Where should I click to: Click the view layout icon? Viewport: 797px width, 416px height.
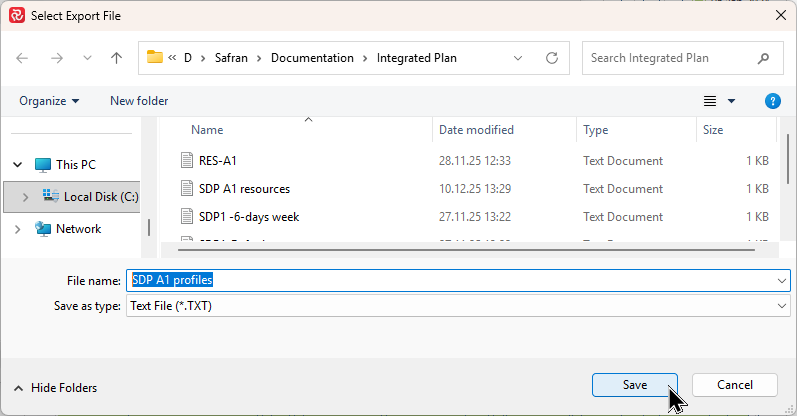click(710, 101)
